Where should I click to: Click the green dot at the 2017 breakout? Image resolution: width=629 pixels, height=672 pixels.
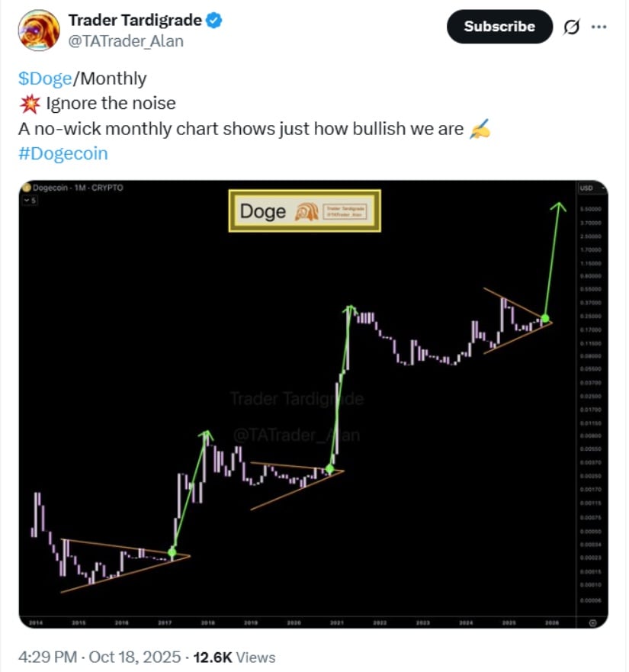pos(172,551)
